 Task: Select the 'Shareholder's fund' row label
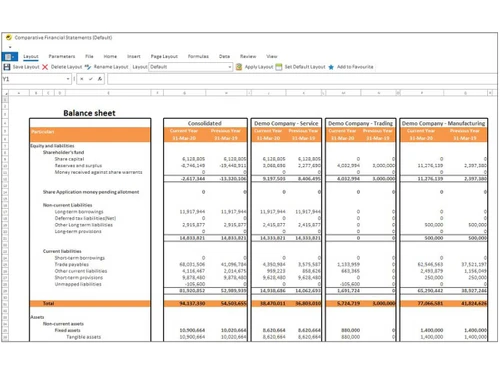(63, 152)
